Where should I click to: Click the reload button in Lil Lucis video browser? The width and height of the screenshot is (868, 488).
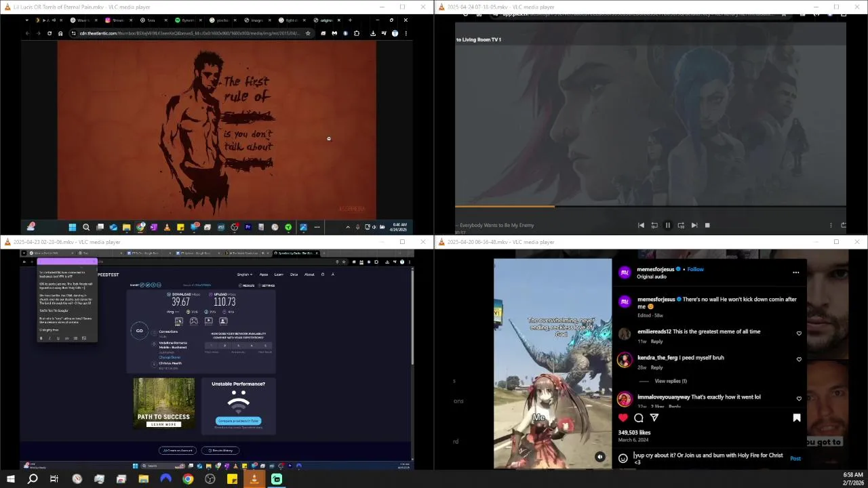[49, 33]
